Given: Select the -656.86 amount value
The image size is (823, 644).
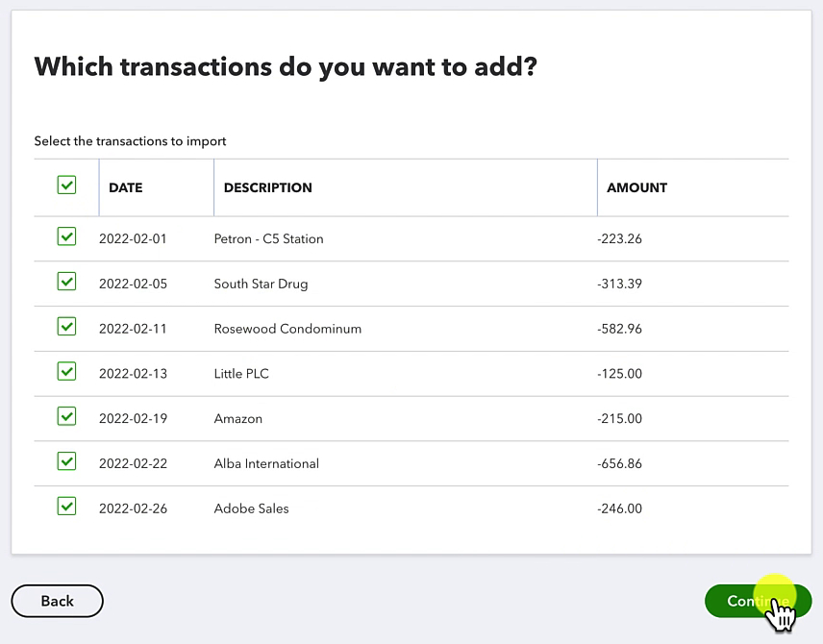Looking at the screenshot, I should (619, 464).
